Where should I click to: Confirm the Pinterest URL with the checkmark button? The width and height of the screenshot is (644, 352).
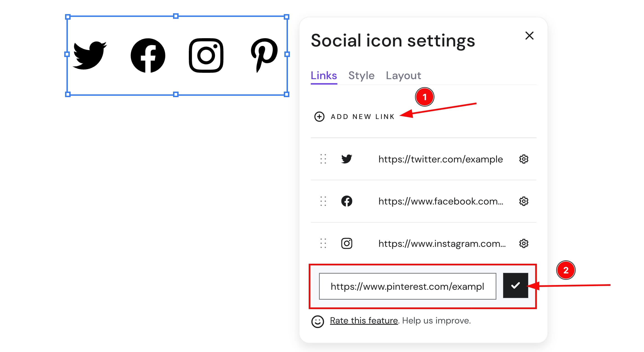click(x=516, y=286)
